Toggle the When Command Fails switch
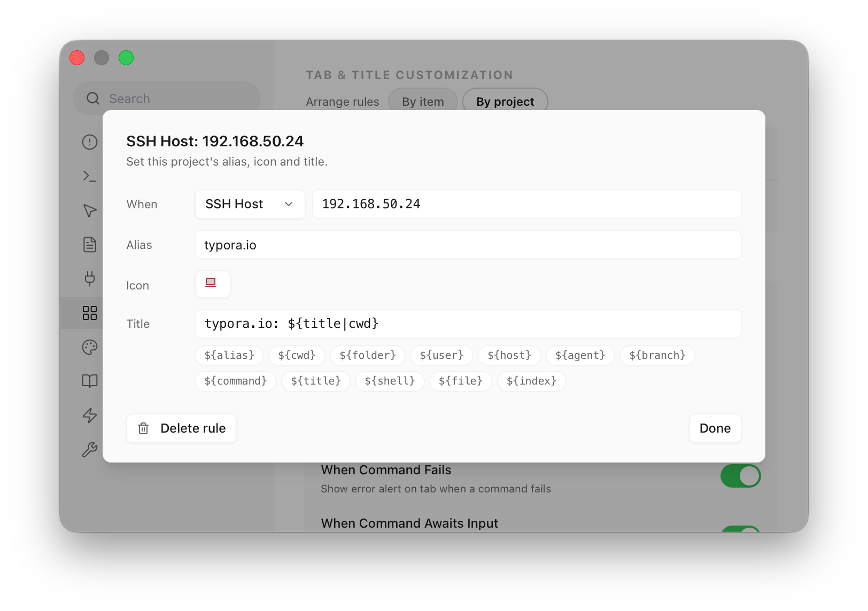 tap(740, 476)
